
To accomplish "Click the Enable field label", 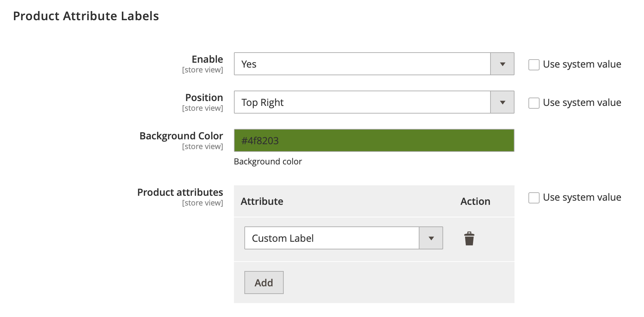I will click(x=207, y=59).
